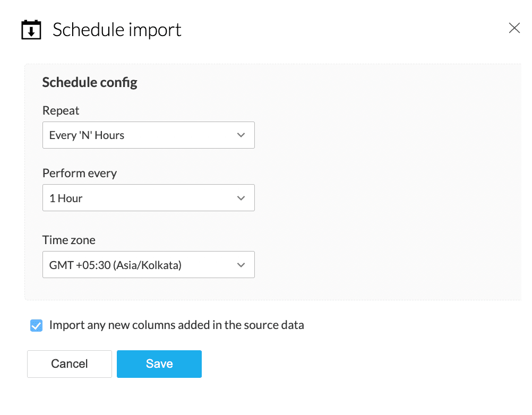
Task: Click blank area right of Save button
Action: click(x=345, y=364)
